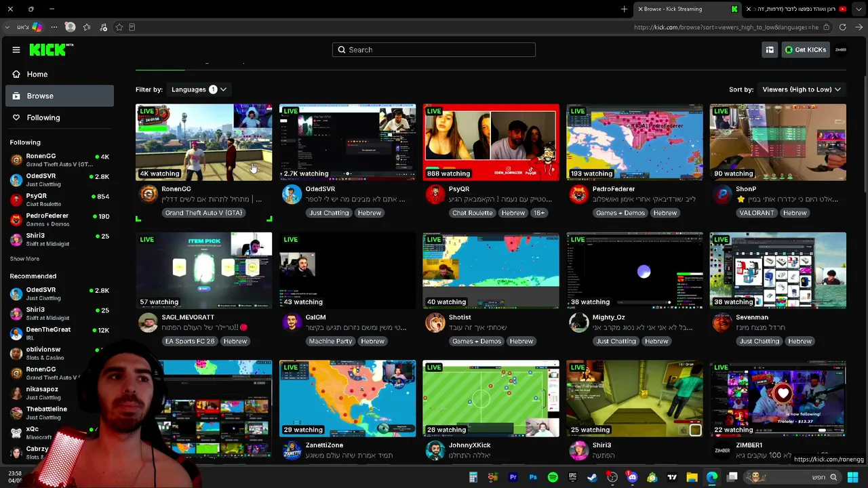Open Shiri3 in the Following list

[x=60, y=239]
